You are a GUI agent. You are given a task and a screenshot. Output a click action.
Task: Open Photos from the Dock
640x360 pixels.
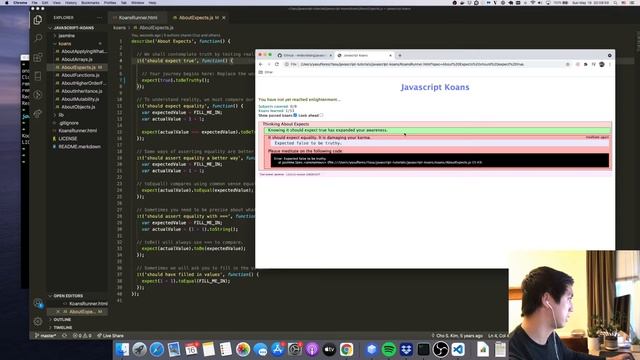pos(243,349)
